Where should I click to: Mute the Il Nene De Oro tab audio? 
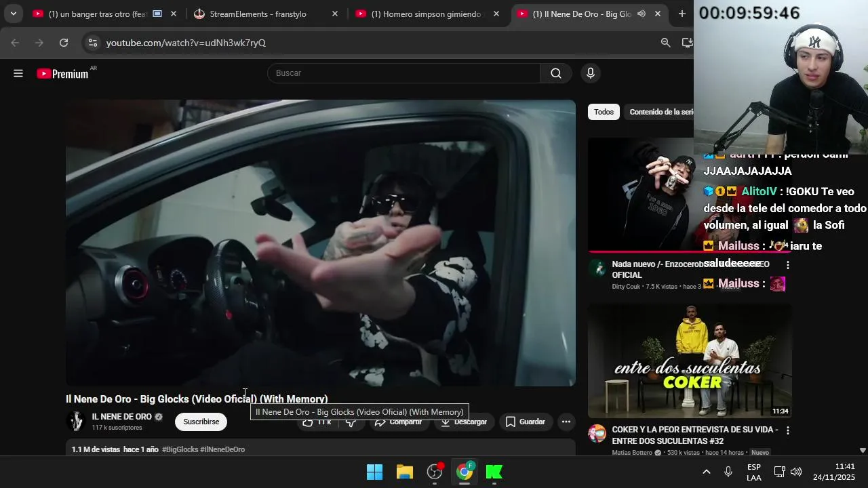[642, 14]
